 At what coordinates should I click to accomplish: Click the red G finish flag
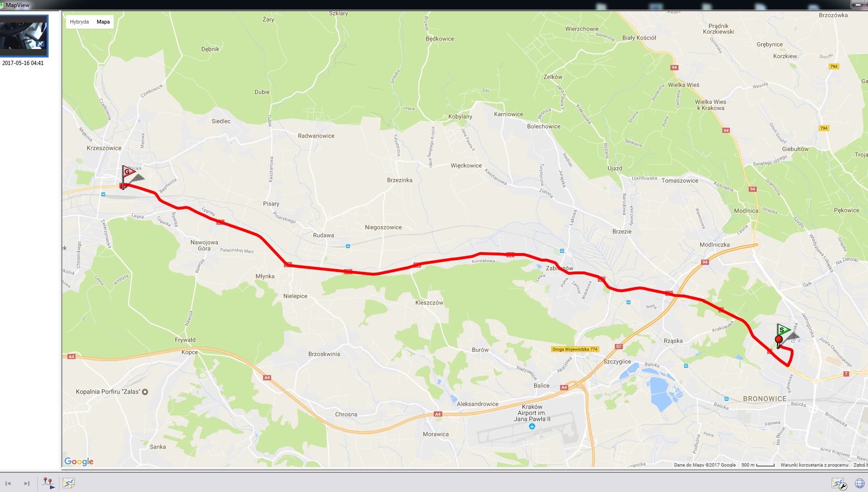(x=128, y=172)
